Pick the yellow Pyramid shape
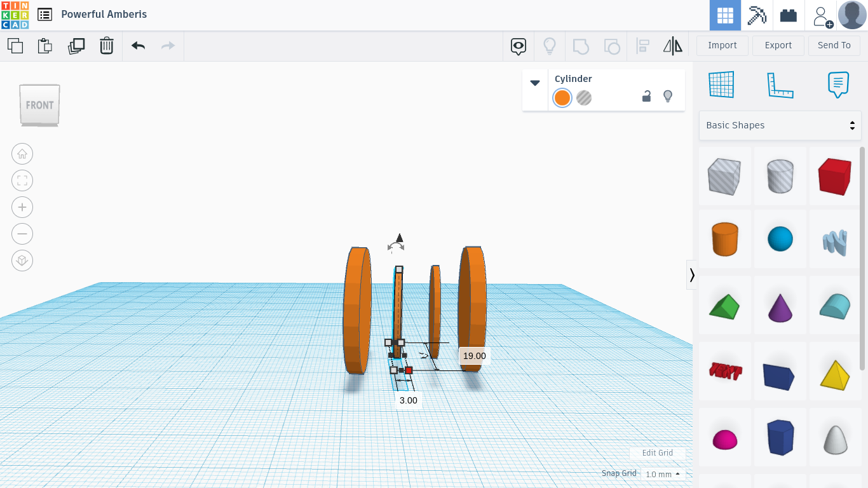The height and width of the screenshot is (488, 868). point(835,372)
